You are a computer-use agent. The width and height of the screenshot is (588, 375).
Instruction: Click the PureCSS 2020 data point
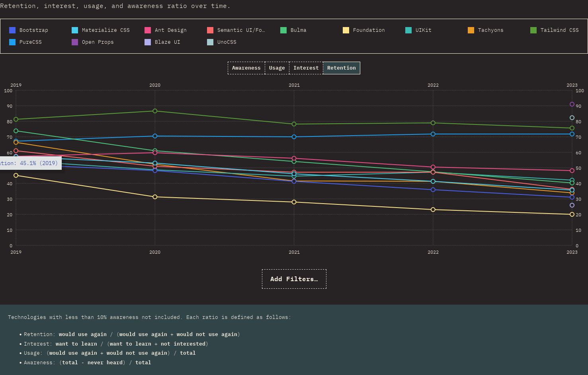pyautogui.click(x=155, y=136)
